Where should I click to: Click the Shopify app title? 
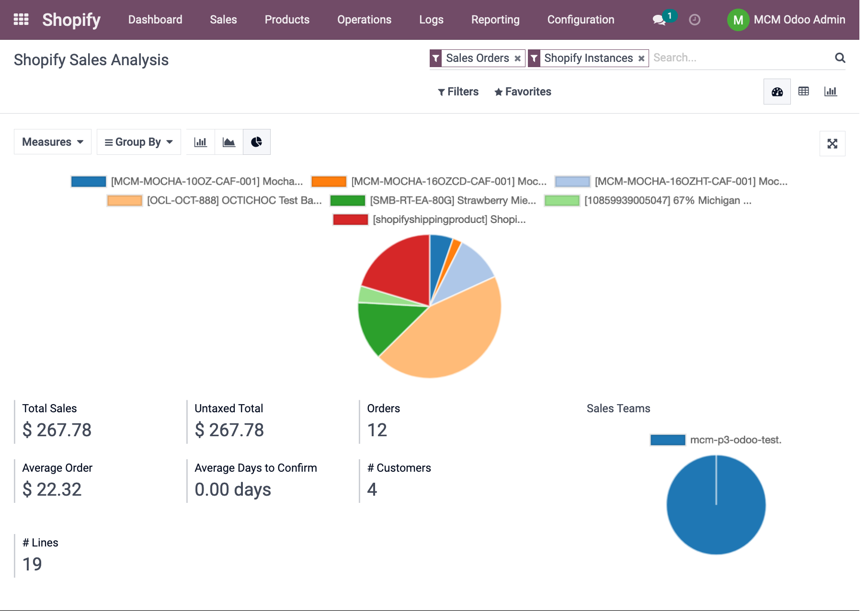coord(71,20)
